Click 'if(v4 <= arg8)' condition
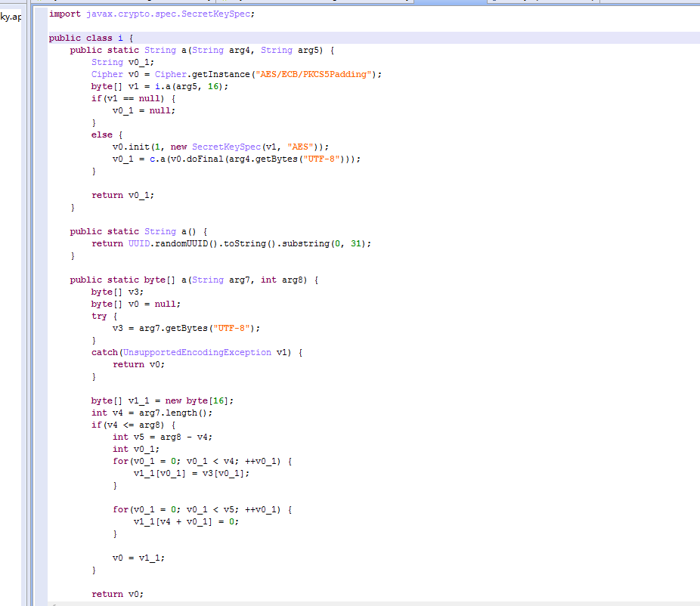This screenshot has width=700, height=606. [128, 425]
